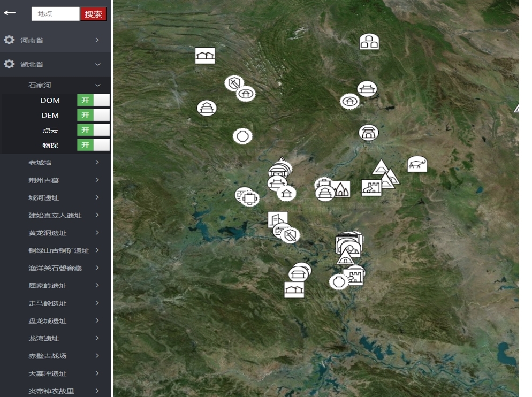Open the 盘龙城遗址 item

pos(56,320)
